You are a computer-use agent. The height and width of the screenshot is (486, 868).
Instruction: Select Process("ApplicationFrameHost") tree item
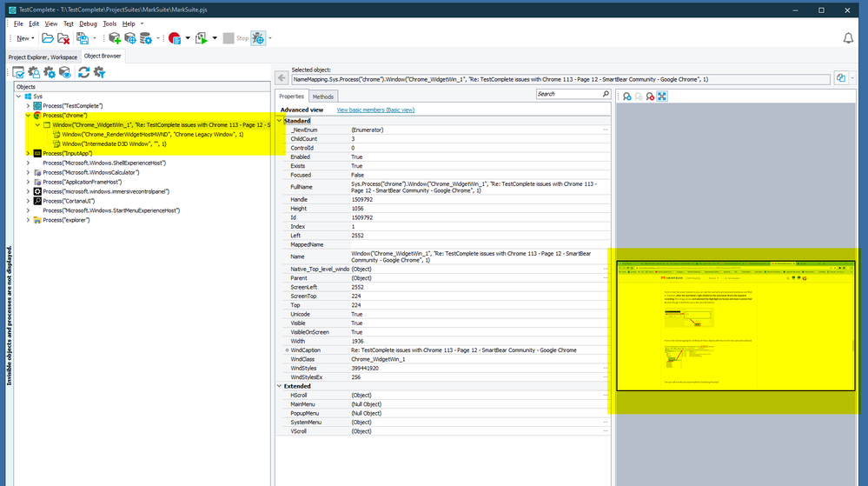point(82,182)
